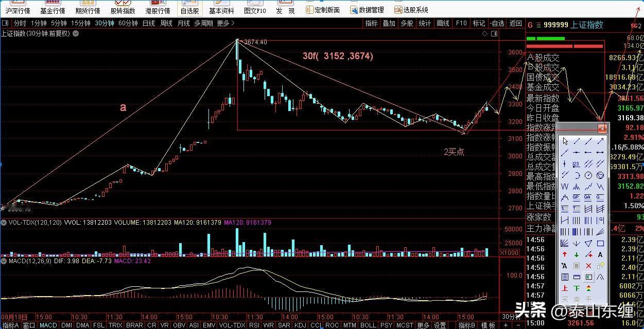
Task: Switch to the 分时 period tab
Action: click(x=20, y=23)
